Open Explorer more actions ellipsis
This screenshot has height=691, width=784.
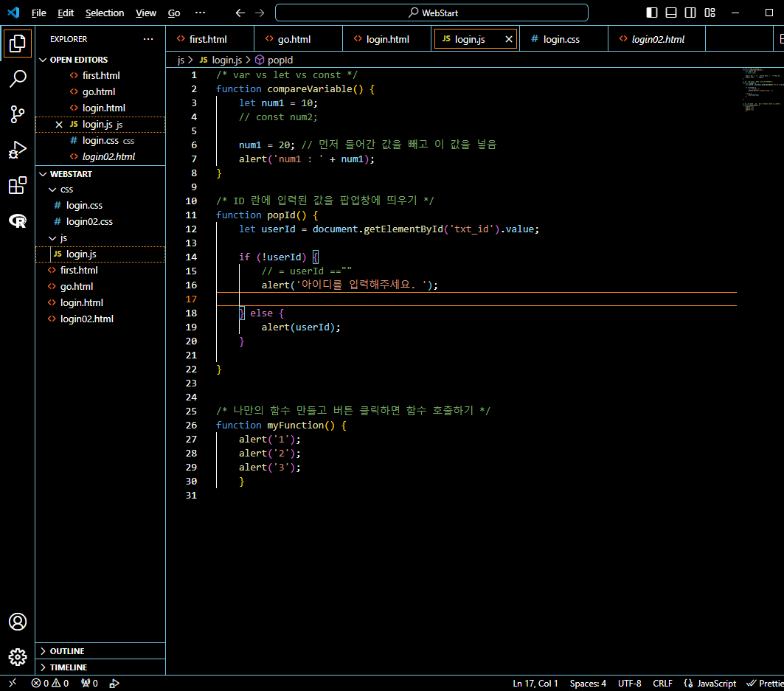pyautogui.click(x=148, y=39)
